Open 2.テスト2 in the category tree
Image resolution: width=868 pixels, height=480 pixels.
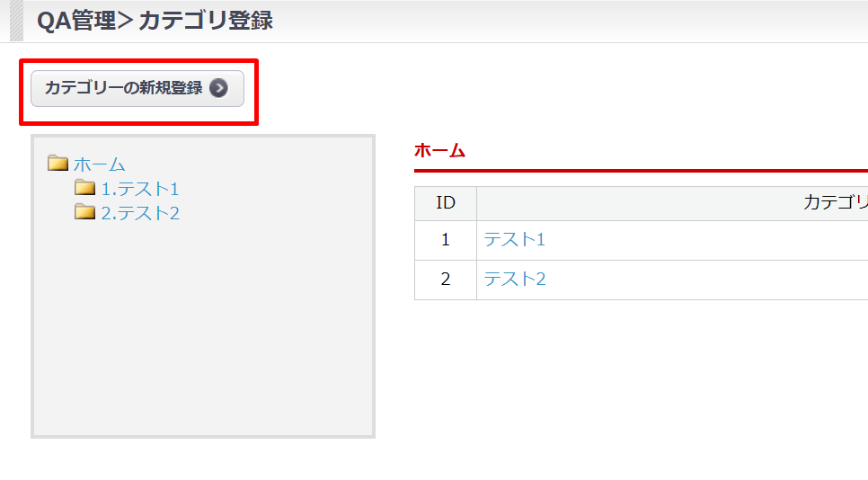pyautogui.click(x=140, y=213)
